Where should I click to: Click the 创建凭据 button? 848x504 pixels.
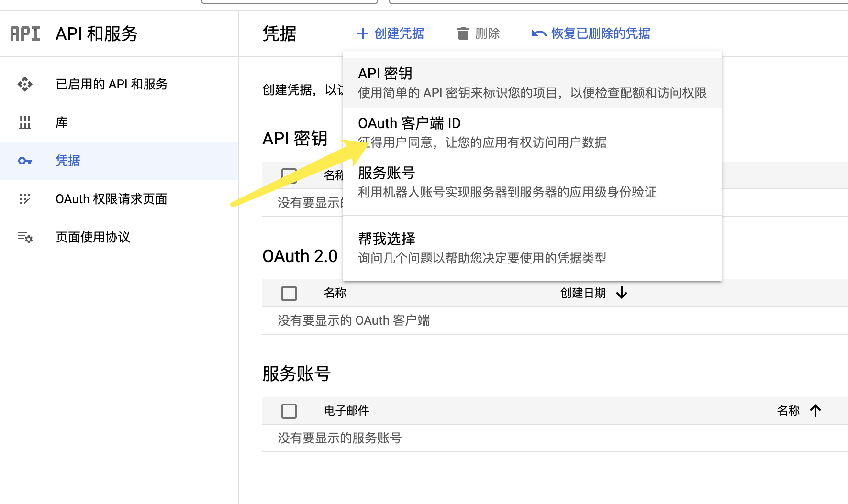click(x=391, y=33)
